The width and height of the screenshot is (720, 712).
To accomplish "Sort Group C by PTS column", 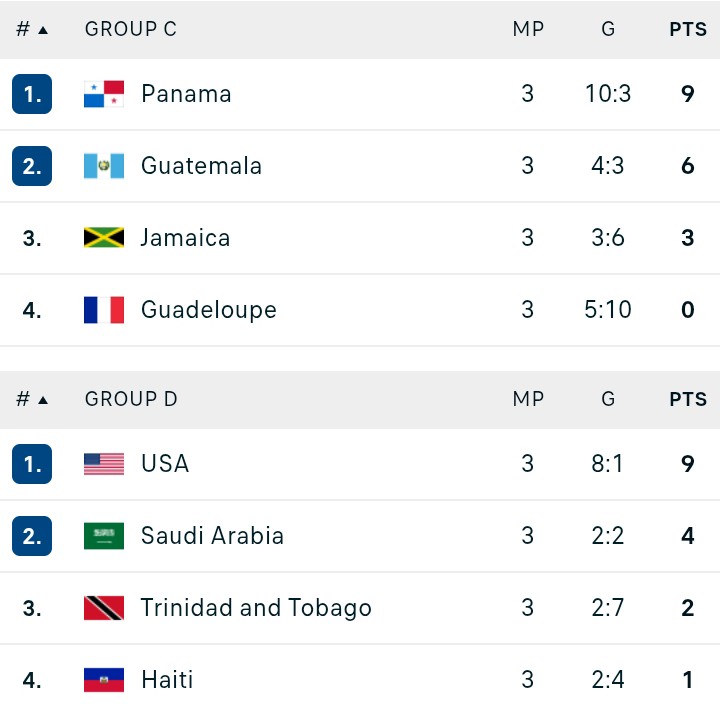I will point(688,29).
